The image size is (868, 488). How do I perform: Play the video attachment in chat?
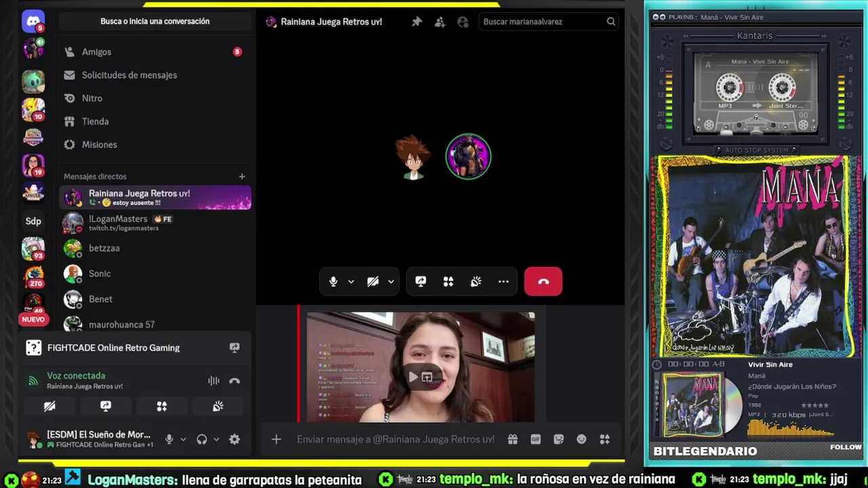[x=413, y=377]
